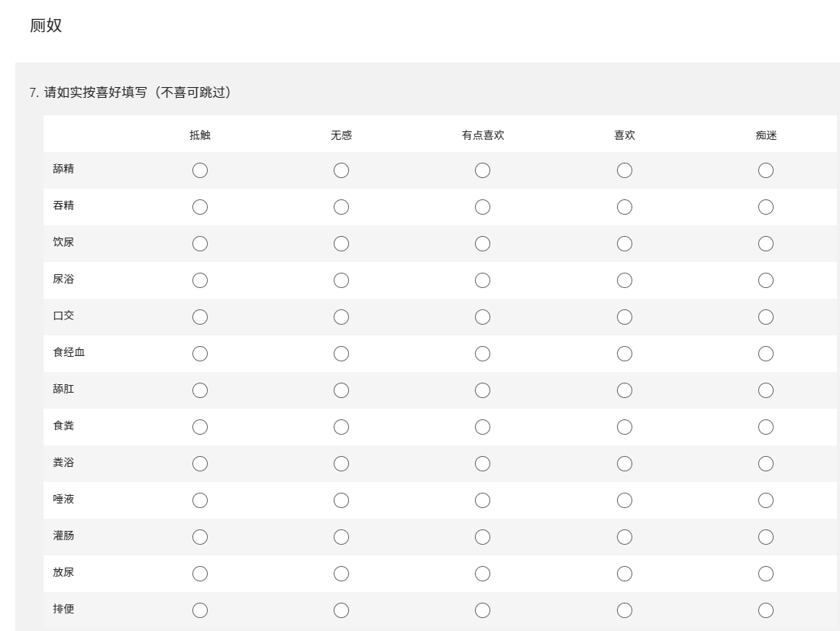
Task: Set 口交 row to 痴迷
Action: (766, 317)
